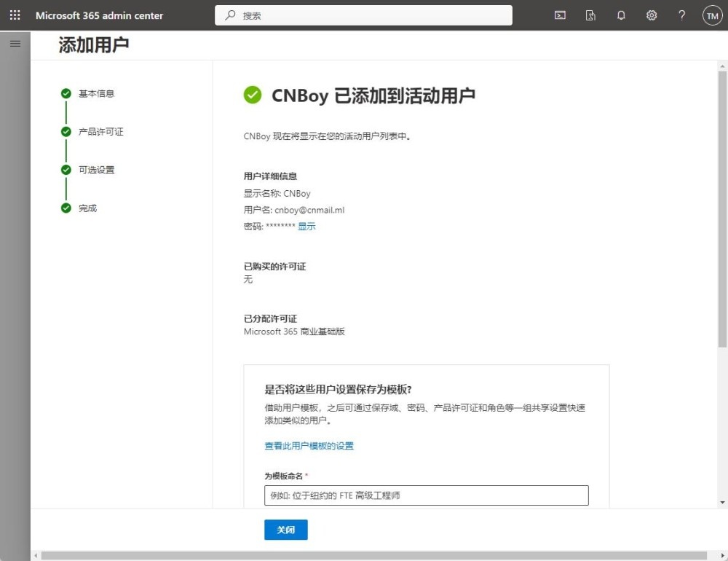Open the notifications bell
The image size is (728, 561).
click(621, 15)
